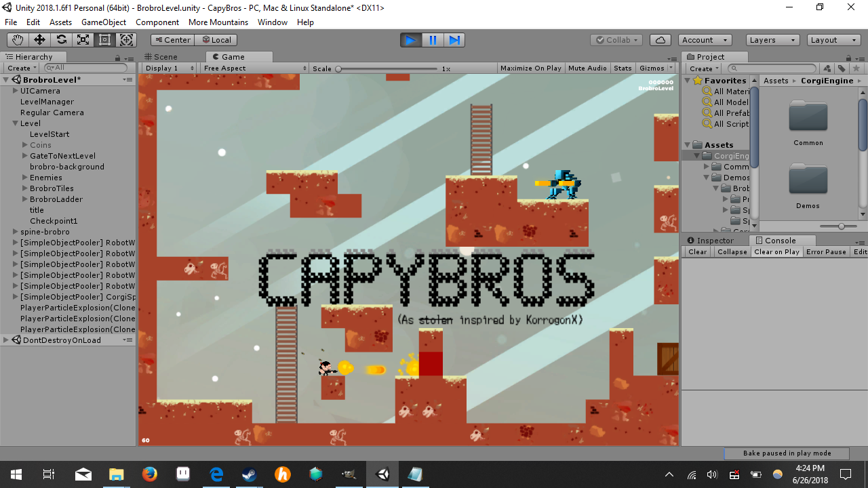Open the Layers dropdown

click(x=772, y=39)
